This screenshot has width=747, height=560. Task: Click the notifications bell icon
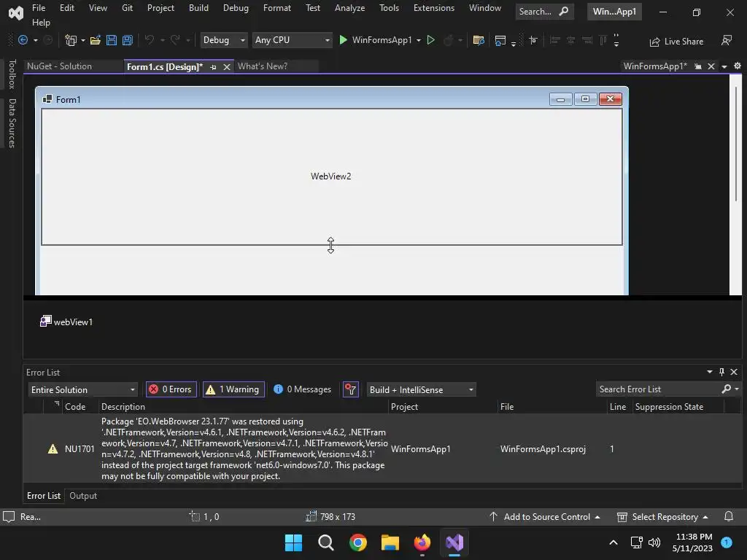(729, 517)
